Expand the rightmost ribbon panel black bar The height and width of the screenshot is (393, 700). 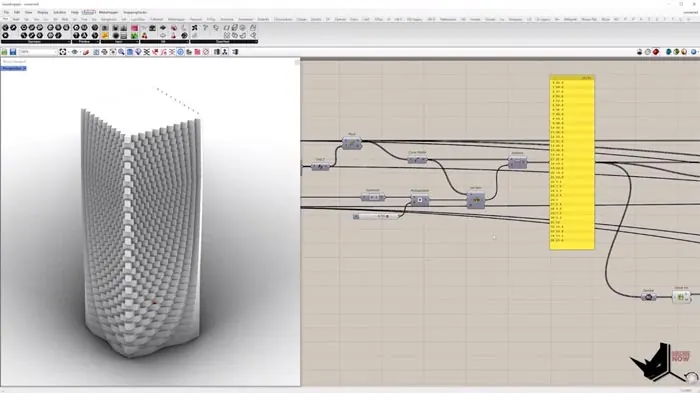coord(224,42)
